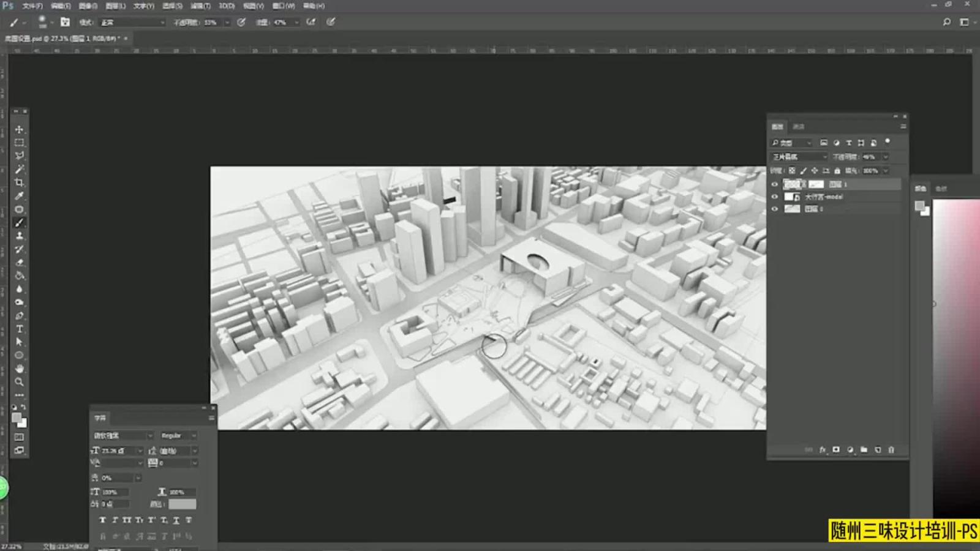Hide the 大师宫-model layer
Image resolution: width=980 pixels, height=551 pixels.
tap(774, 197)
